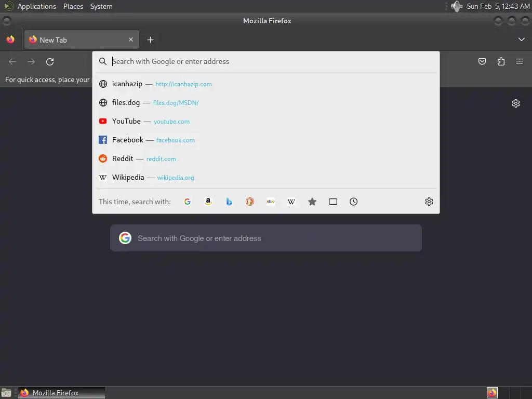Search this time with DuckDuckGo
The image size is (532, 399).
point(250,202)
